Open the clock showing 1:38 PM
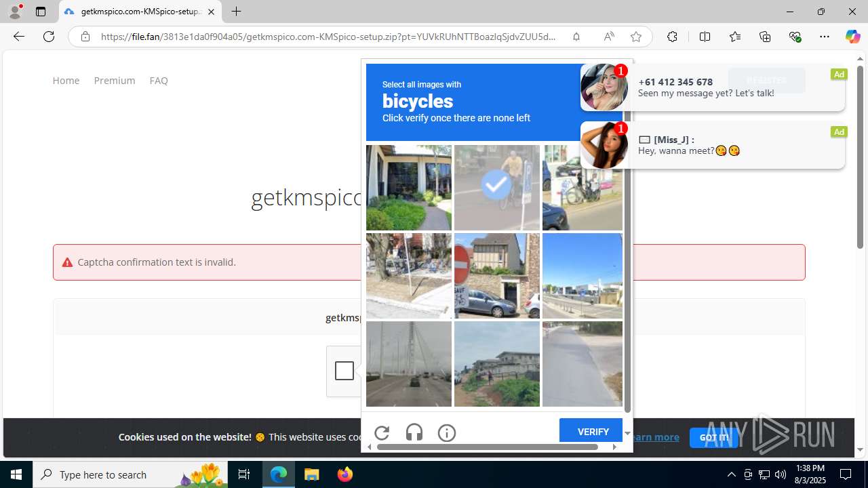868x488 pixels. [810, 474]
